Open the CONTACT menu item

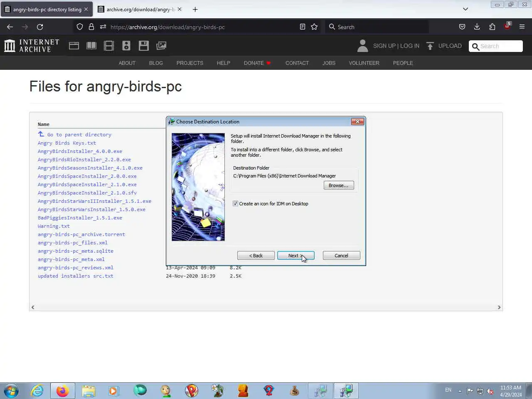[x=297, y=63]
